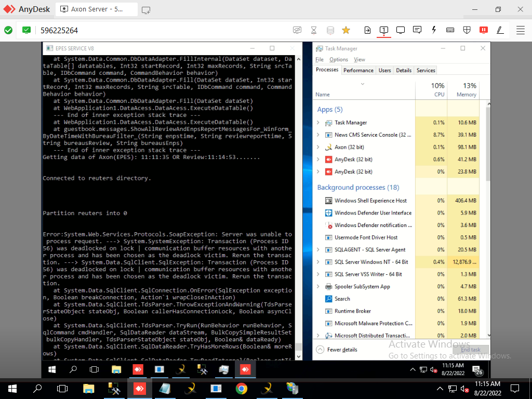The height and width of the screenshot is (399, 532).
Task: Open the shield permissions icon
Action: click(467, 30)
